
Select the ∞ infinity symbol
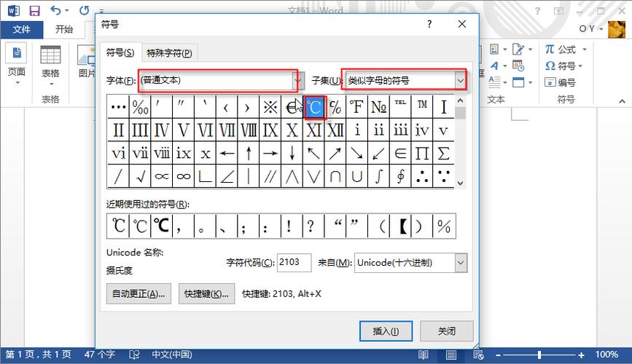tap(184, 176)
